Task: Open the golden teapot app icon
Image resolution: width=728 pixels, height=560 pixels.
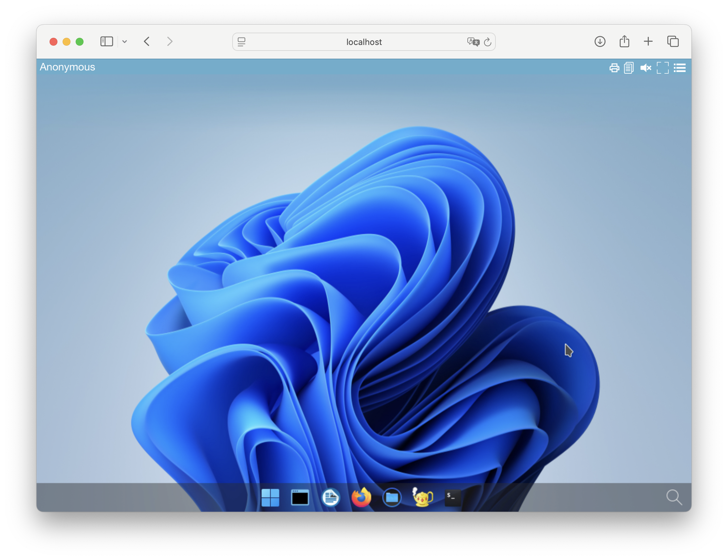Action: click(422, 497)
